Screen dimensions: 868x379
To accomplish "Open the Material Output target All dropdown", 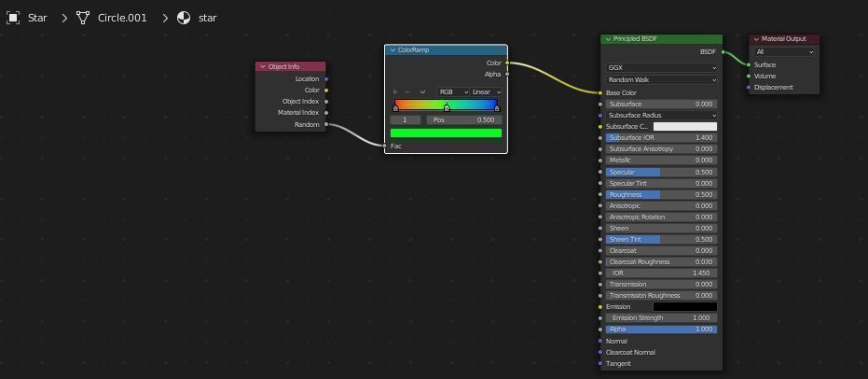I will (x=784, y=52).
